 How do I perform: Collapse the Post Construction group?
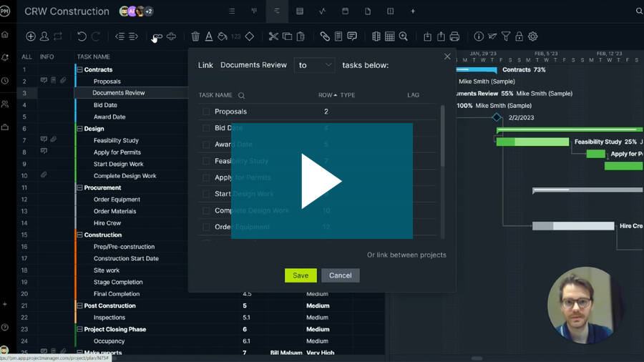79,305
